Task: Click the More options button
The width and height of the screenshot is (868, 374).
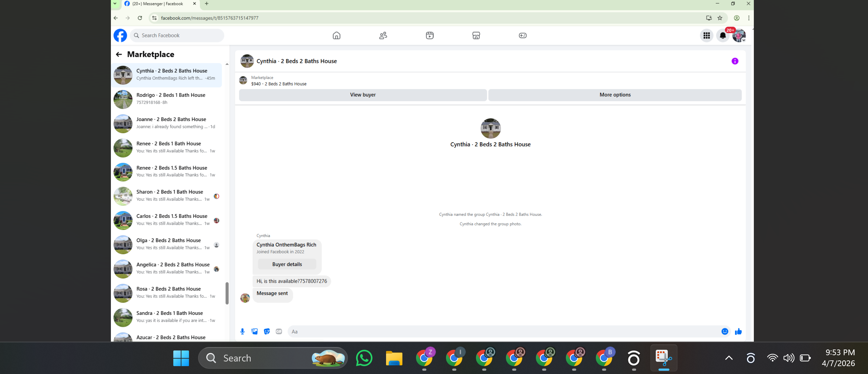Action: [x=615, y=95]
